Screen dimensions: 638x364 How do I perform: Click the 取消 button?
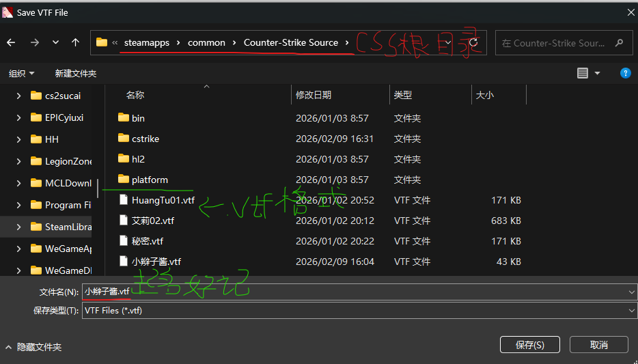(599, 345)
